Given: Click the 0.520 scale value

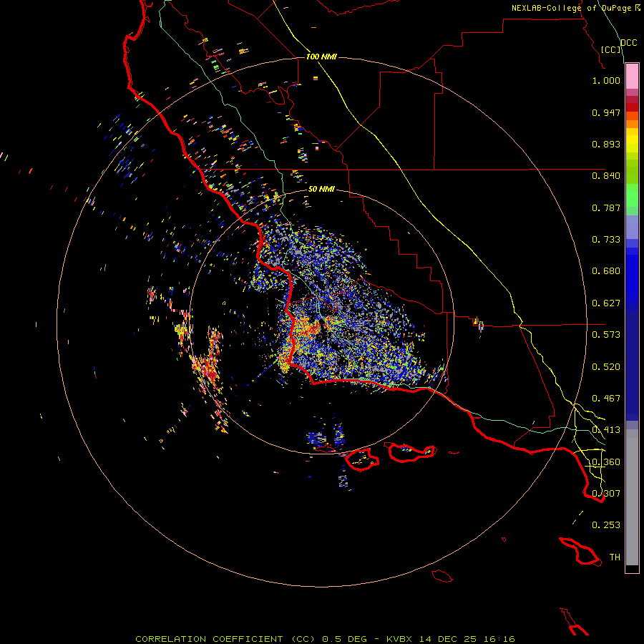Looking at the screenshot, I should (606, 367).
